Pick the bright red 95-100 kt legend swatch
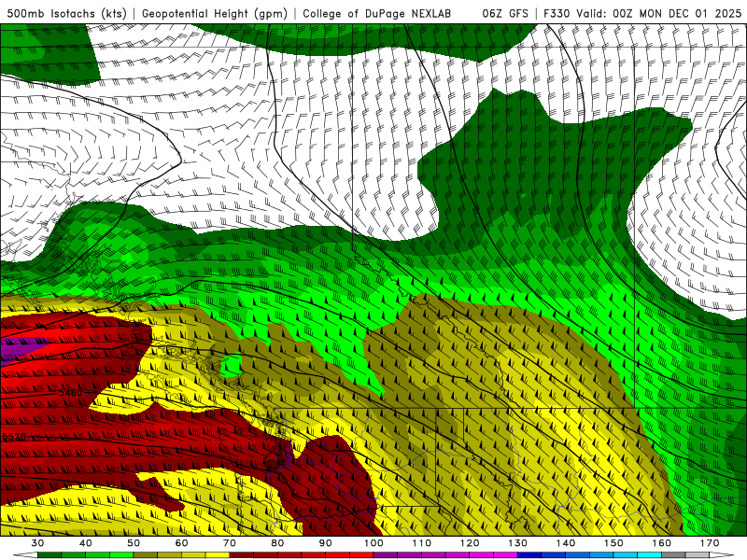This screenshot has height=560, width=747. [361, 555]
